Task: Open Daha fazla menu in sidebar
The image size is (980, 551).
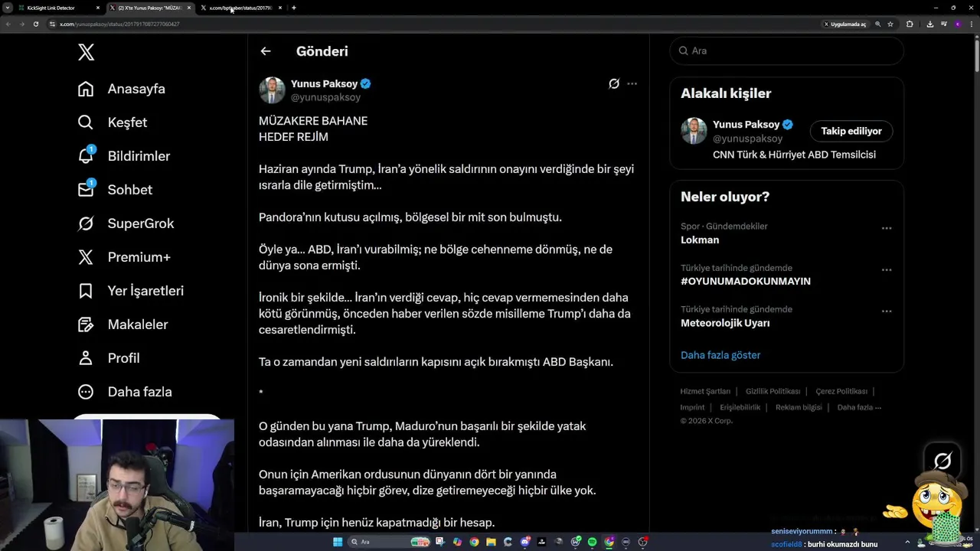Action: coord(126,392)
